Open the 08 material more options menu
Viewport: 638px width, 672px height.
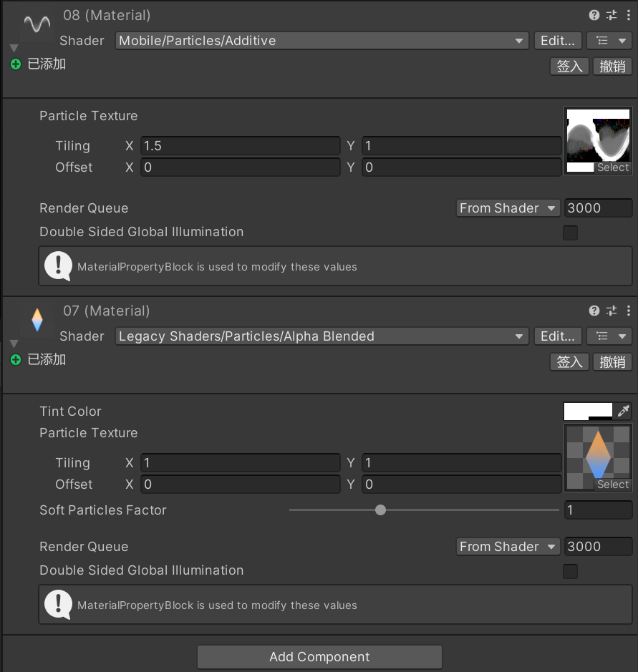(629, 16)
